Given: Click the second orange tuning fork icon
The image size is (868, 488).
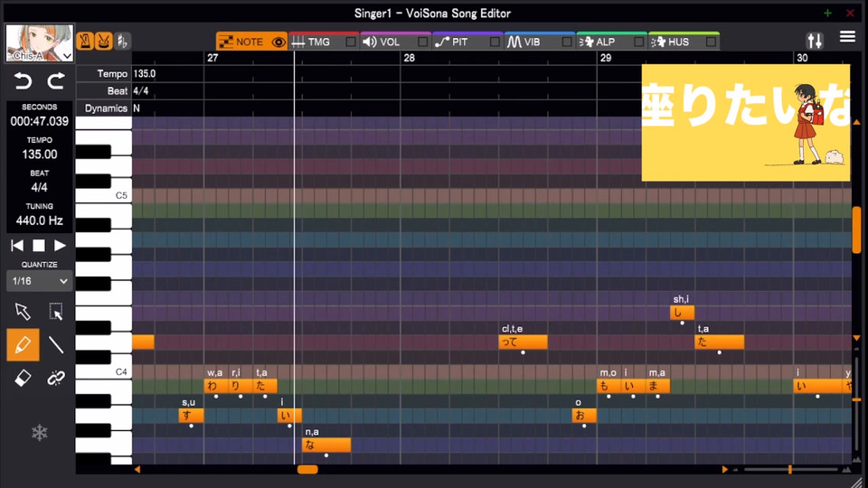Looking at the screenshot, I should coord(103,41).
